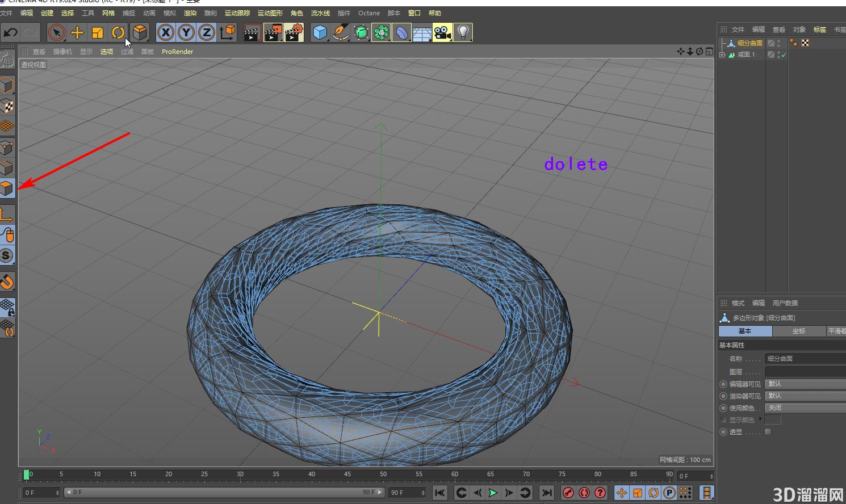The image size is (846, 504).
Task: Open the 运动图形 menu
Action: pyautogui.click(x=270, y=13)
